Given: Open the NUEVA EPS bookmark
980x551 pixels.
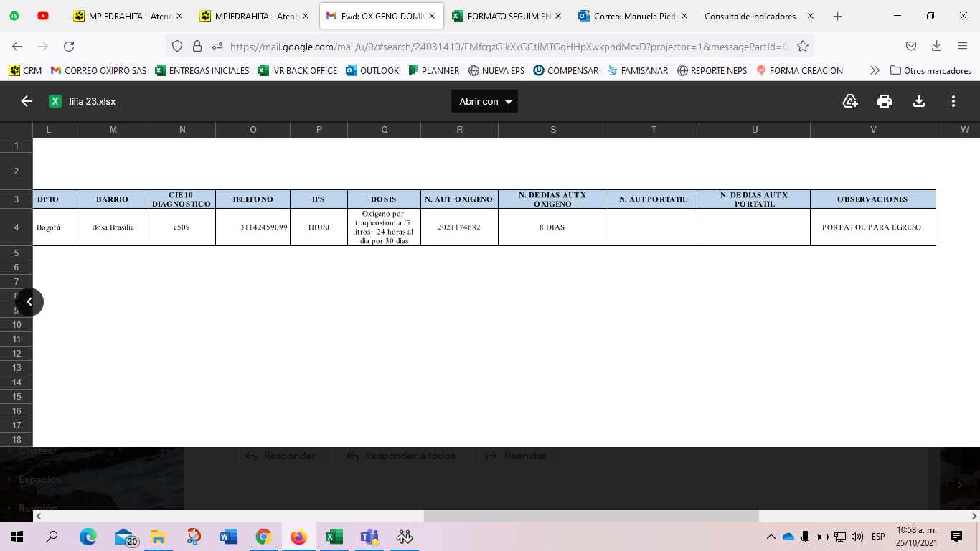Looking at the screenshot, I should (496, 70).
